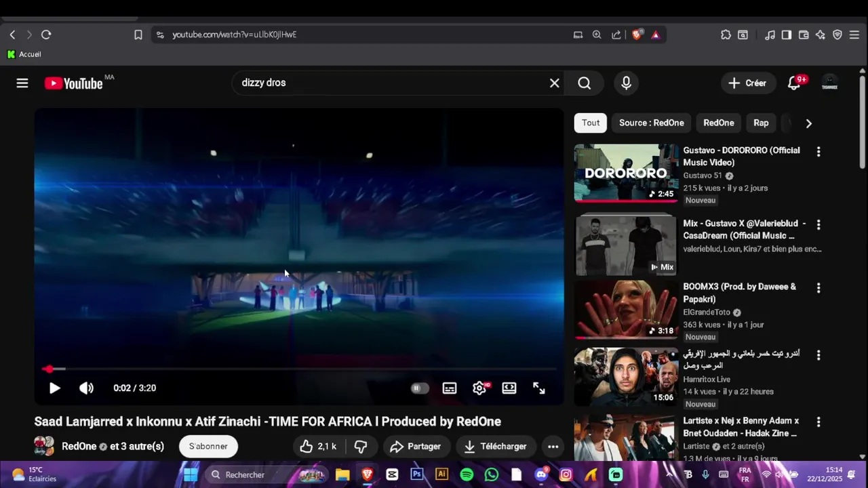Image resolution: width=868 pixels, height=488 pixels.
Task: Dislike the video
Action: 361,446
